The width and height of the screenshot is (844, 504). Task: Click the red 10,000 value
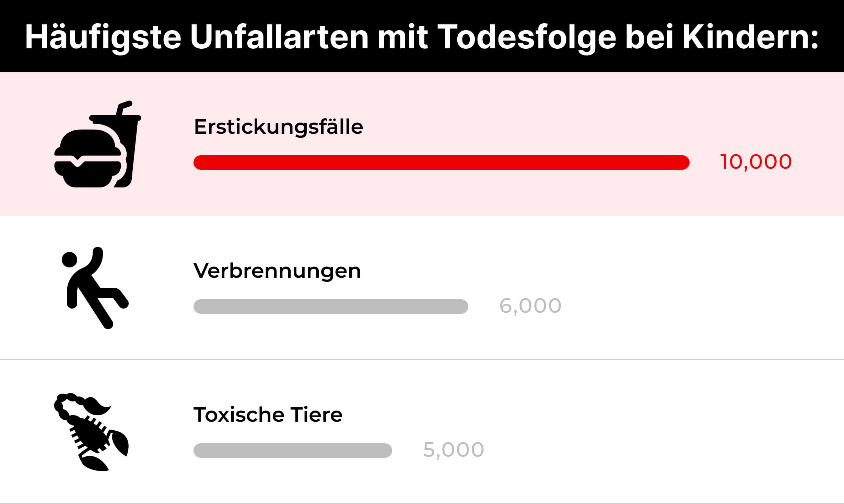[756, 162]
